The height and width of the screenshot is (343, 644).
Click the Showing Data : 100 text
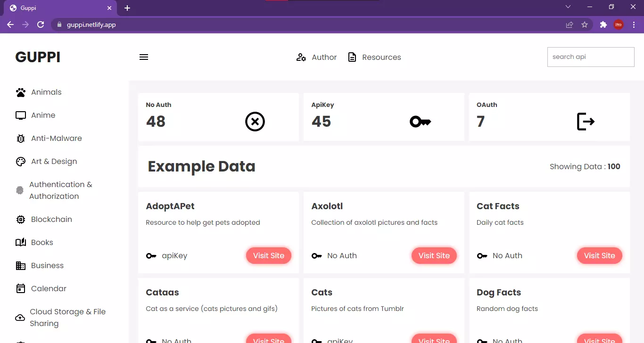point(585,166)
